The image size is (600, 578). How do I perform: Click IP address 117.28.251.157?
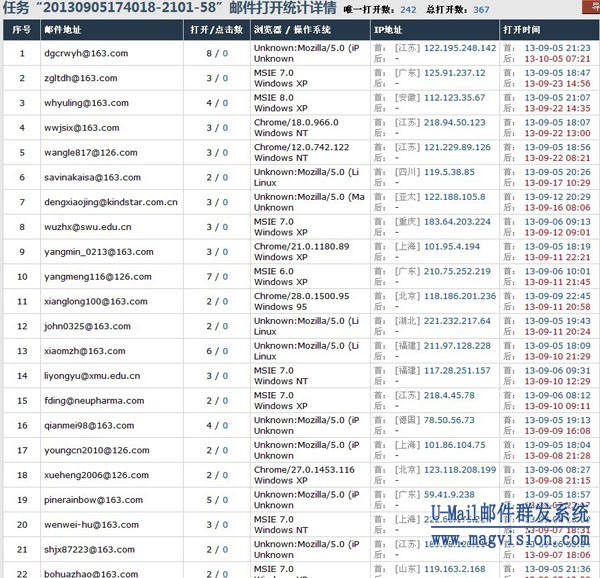pyautogui.click(x=457, y=370)
